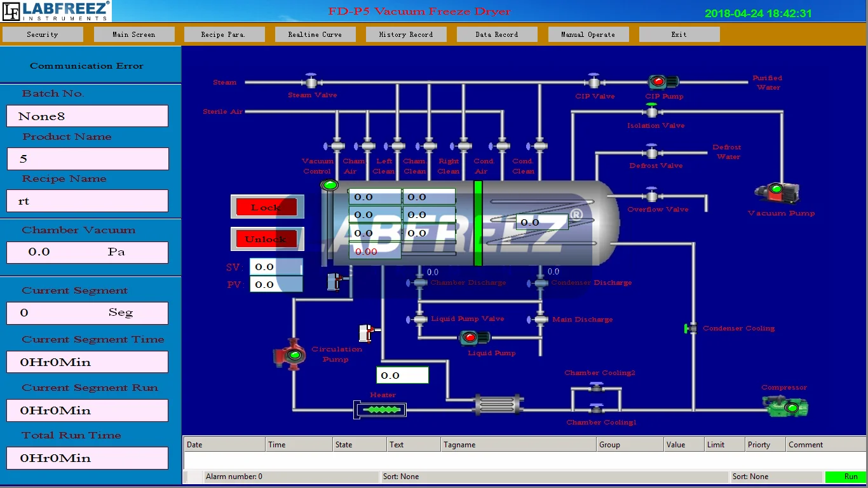Toggle the Chamber Cooling2 valve

pyautogui.click(x=596, y=387)
